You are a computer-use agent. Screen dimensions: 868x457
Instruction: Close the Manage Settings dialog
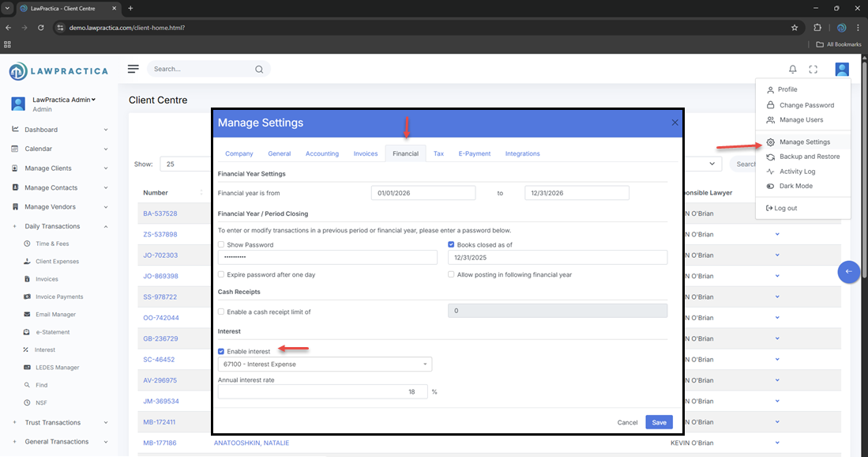pyautogui.click(x=674, y=123)
